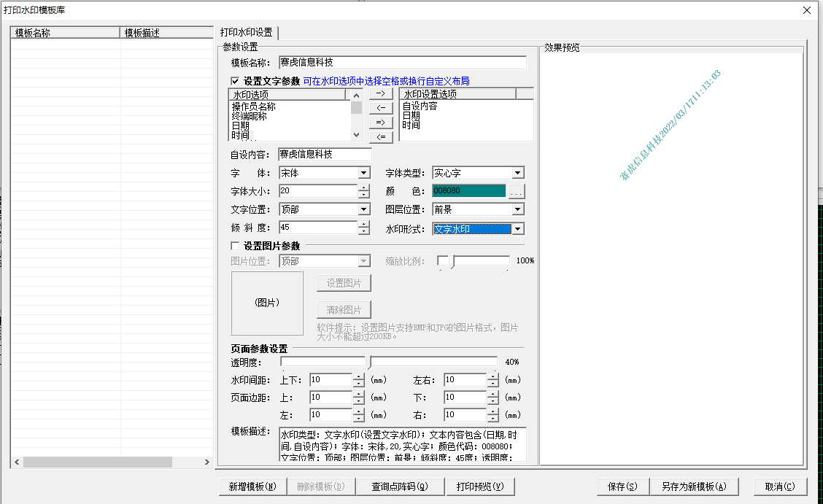Remove all options with <= button

(x=381, y=137)
